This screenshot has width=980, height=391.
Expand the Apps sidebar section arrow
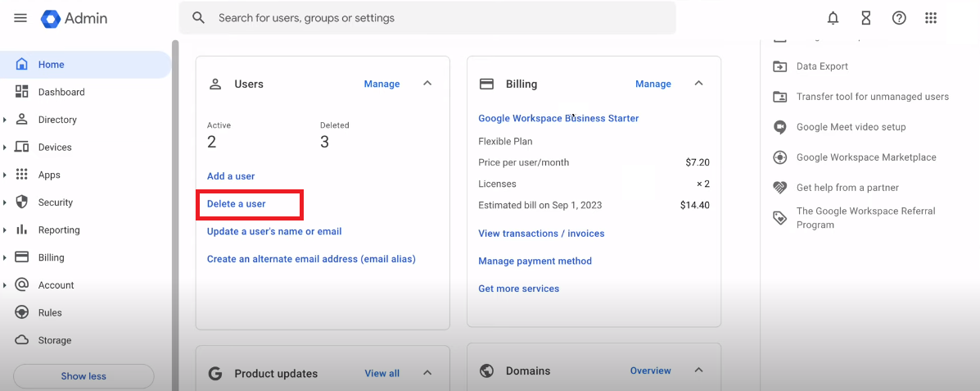pos(5,175)
